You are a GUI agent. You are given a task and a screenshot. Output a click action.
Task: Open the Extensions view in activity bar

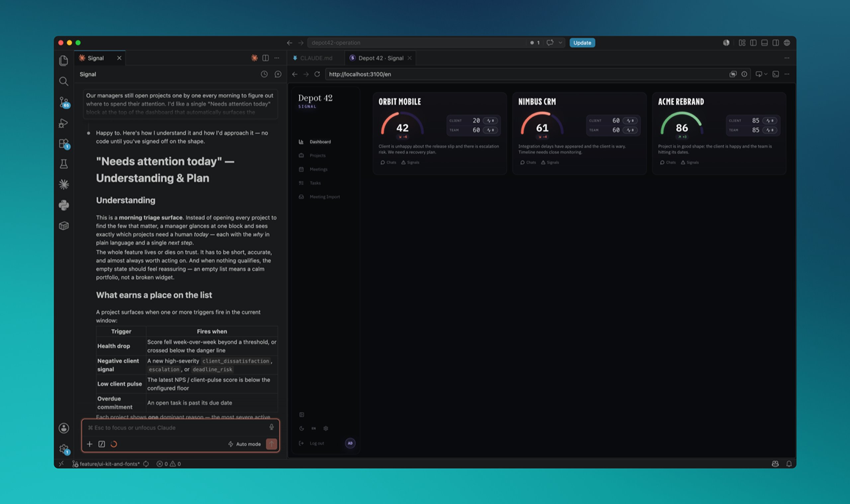pyautogui.click(x=64, y=144)
